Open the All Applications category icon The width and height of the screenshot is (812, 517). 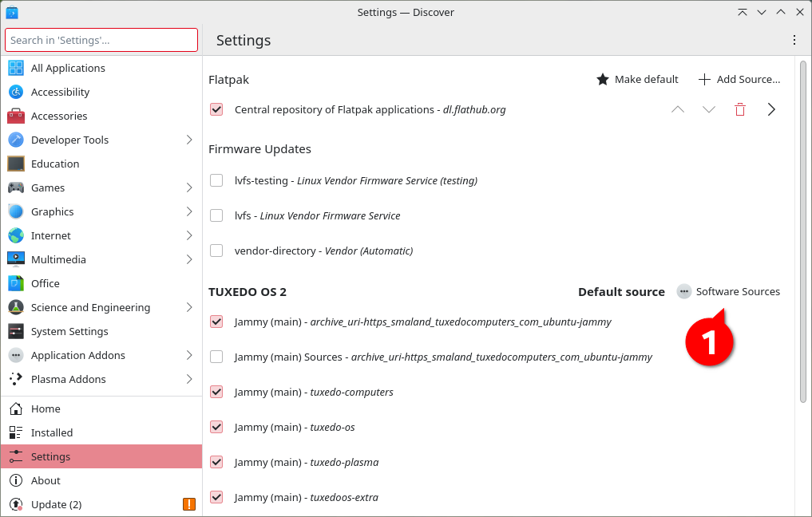[x=16, y=68]
